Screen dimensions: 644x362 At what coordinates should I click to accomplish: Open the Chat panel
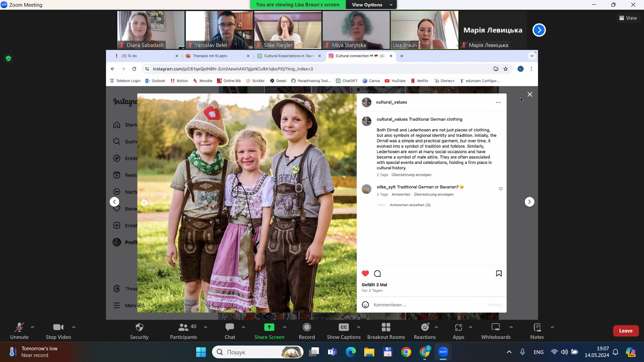point(230,327)
